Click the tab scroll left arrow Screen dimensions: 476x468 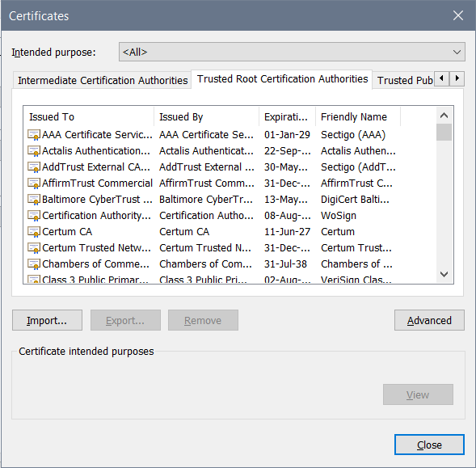tap(442, 78)
